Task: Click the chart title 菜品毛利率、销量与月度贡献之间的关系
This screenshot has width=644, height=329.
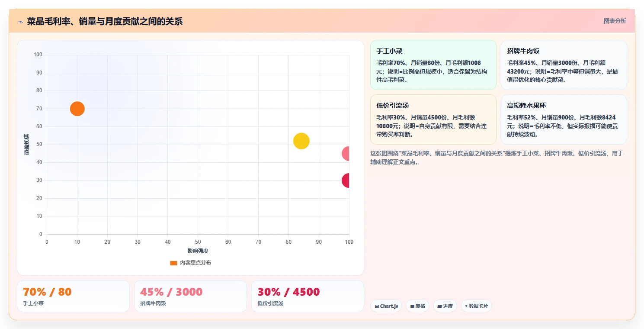Action: point(105,21)
